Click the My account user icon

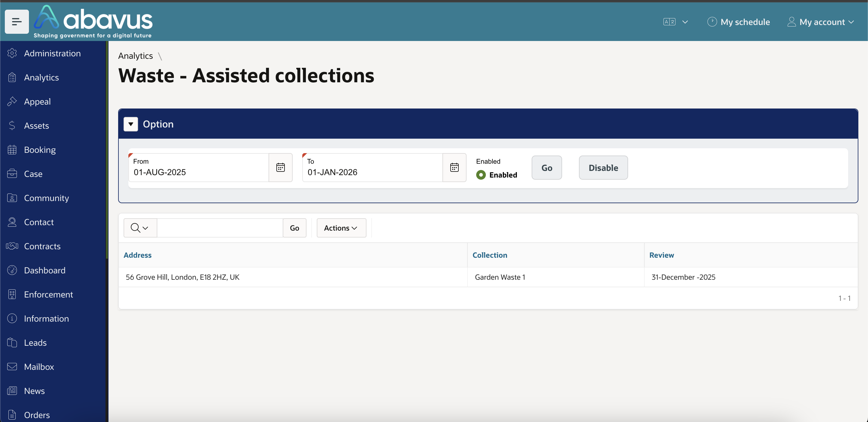[x=791, y=22]
